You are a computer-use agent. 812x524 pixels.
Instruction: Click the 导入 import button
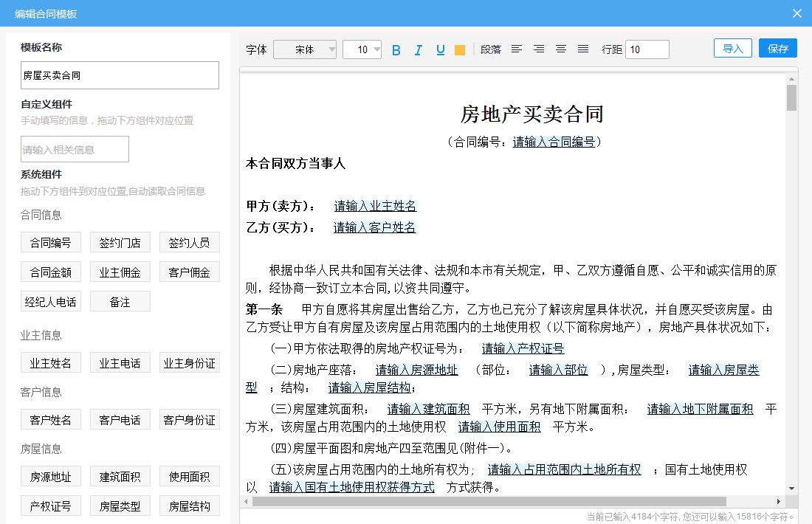(x=732, y=47)
